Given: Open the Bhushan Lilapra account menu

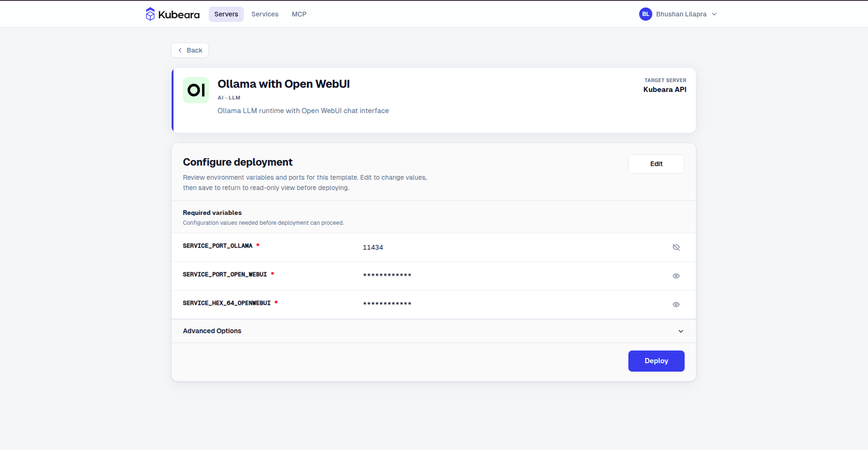Looking at the screenshot, I should click(678, 14).
